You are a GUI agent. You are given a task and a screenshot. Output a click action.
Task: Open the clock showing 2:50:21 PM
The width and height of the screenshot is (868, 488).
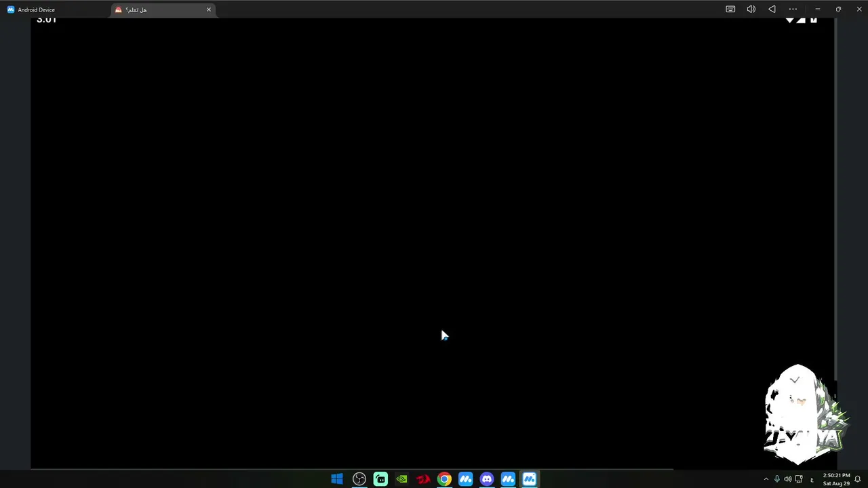(x=836, y=479)
